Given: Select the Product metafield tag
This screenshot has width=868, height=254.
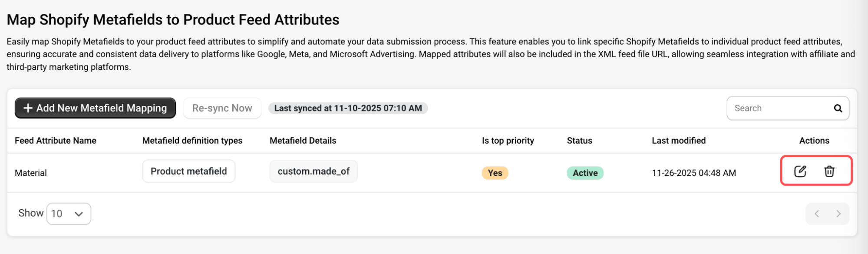Looking at the screenshot, I should pos(188,171).
